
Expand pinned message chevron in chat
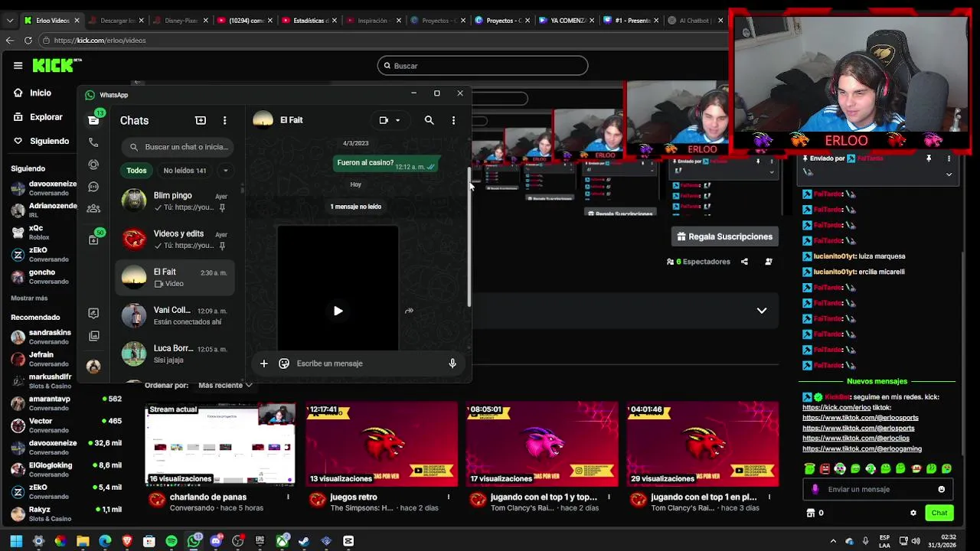tap(949, 174)
